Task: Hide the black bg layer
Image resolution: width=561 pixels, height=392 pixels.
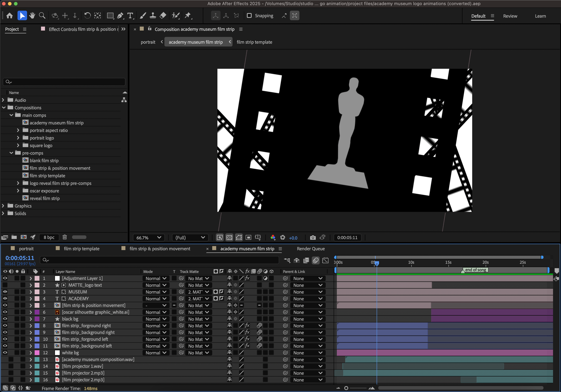Action: coord(5,319)
